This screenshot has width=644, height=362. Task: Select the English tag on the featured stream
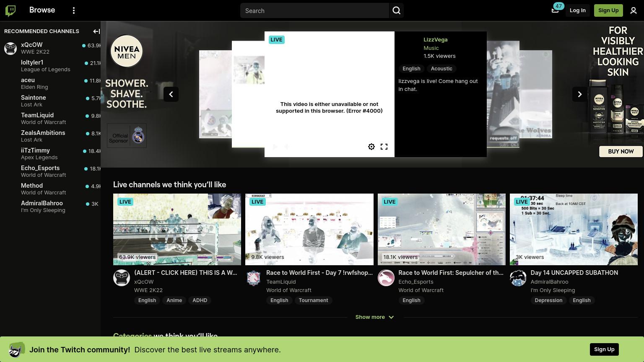pyautogui.click(x=411, y=69)
